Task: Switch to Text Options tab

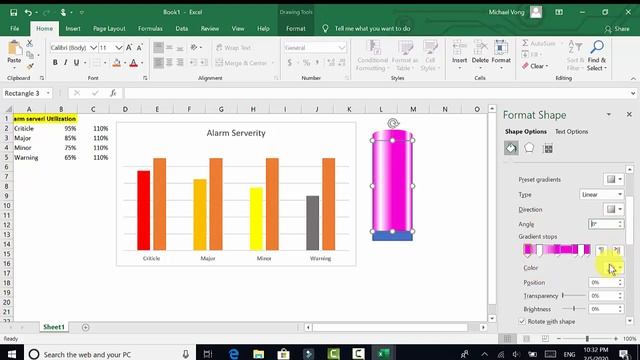Action: click(571, 131)
